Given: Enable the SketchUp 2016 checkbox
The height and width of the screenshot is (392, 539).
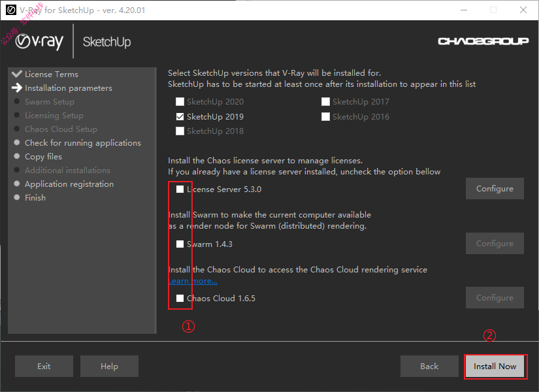Looking at the screenshot, I should coord(325,116).
